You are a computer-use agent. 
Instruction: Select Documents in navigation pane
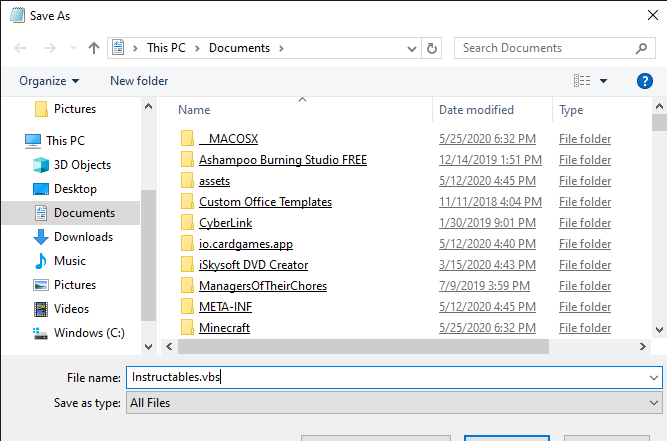pyautogui.click(x=71, y=213)
